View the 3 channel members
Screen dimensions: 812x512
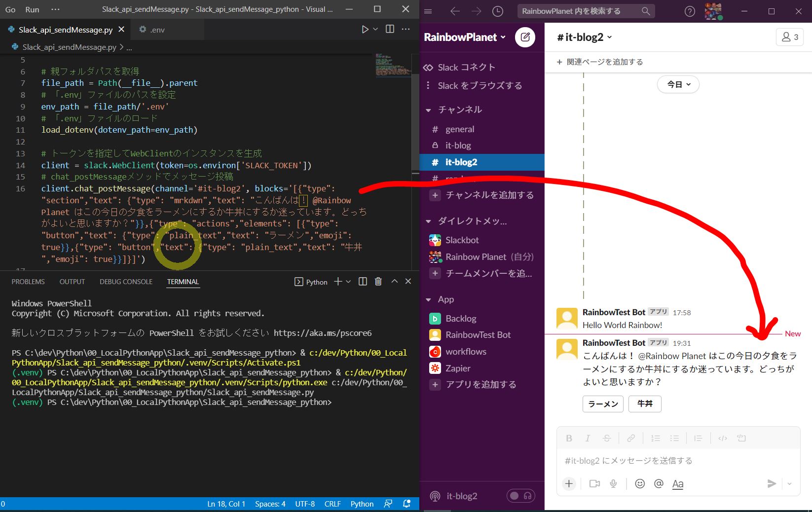[x=790, y=37]
